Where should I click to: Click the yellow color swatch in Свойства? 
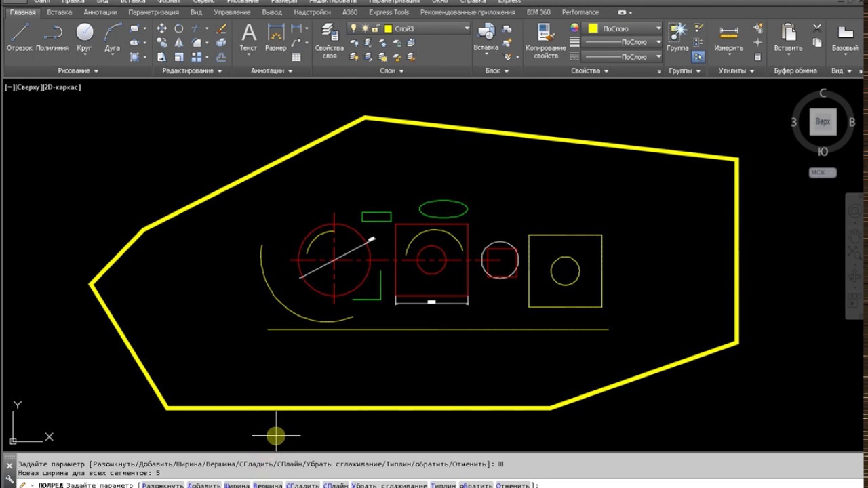593,28
